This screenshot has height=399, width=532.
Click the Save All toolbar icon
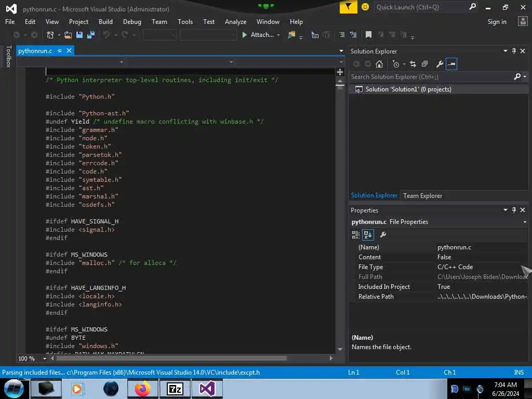pyautogui.click(x=91, y=35)
